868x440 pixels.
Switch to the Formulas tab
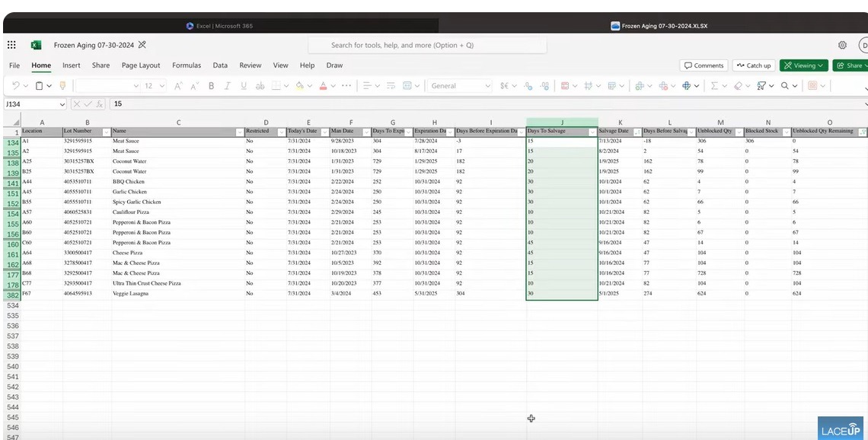pyautogui.click(x=186, y=65)
